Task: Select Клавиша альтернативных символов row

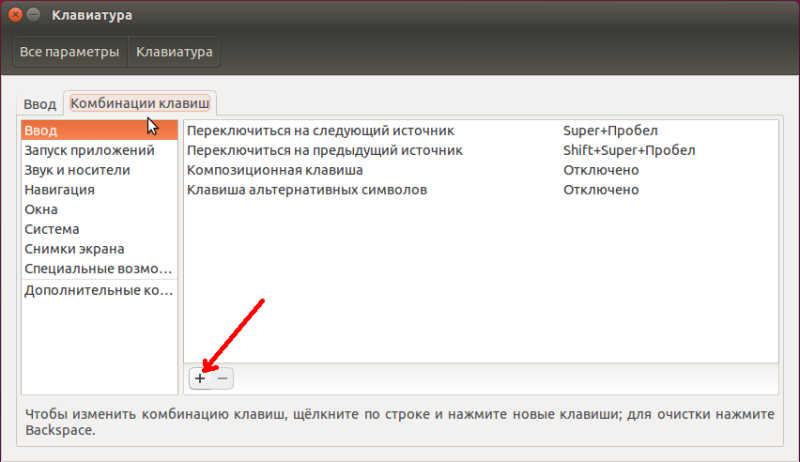Action: pyautogui.click(x=481, y=190)
